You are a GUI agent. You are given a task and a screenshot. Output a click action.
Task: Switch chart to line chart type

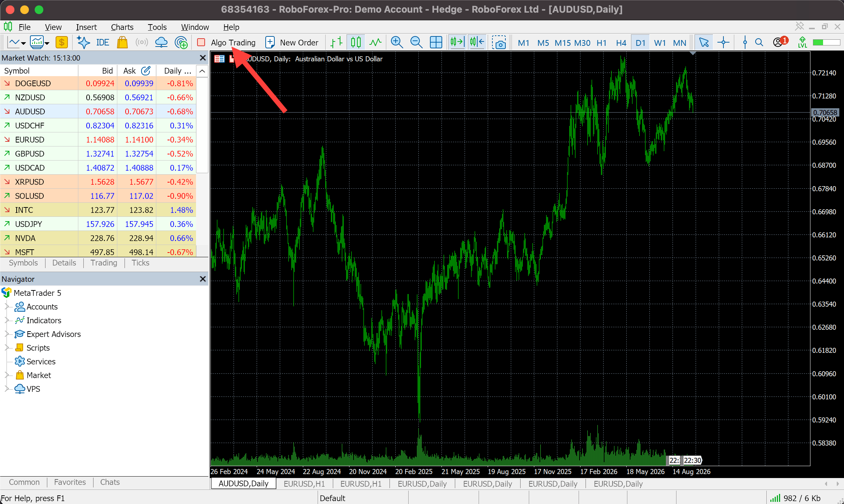pyautogui.click(x=375, y=43)
